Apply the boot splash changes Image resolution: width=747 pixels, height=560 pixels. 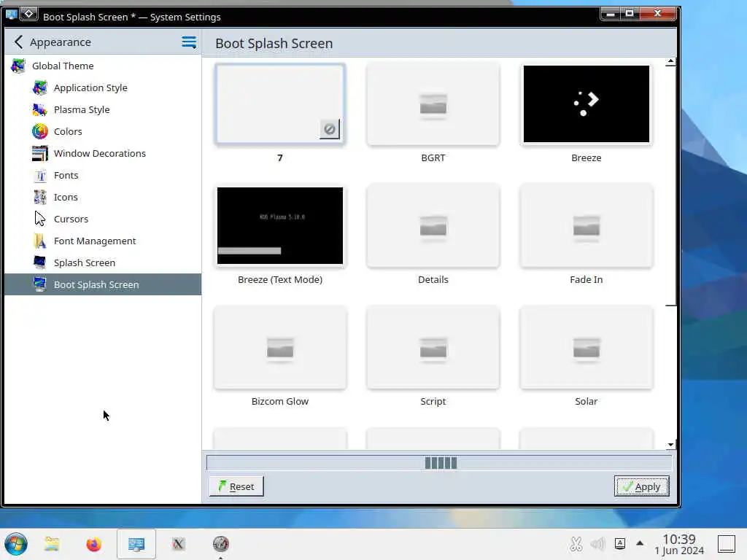click(641, 486)
